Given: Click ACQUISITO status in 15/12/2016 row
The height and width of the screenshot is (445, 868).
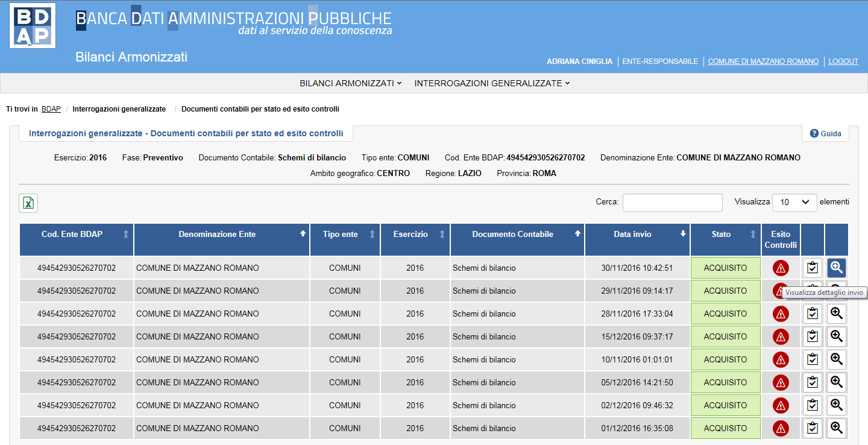Looking at the screenshot, I should [726, 336].
